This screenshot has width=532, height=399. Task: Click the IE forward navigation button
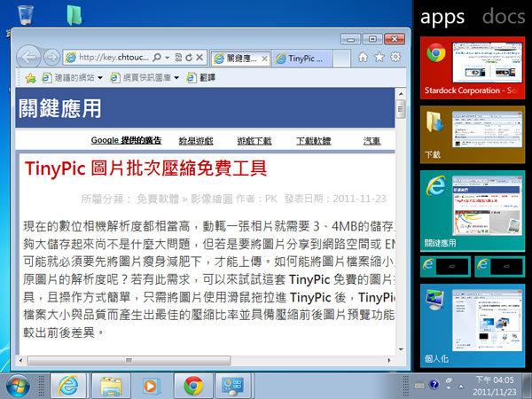click(52, 57)
